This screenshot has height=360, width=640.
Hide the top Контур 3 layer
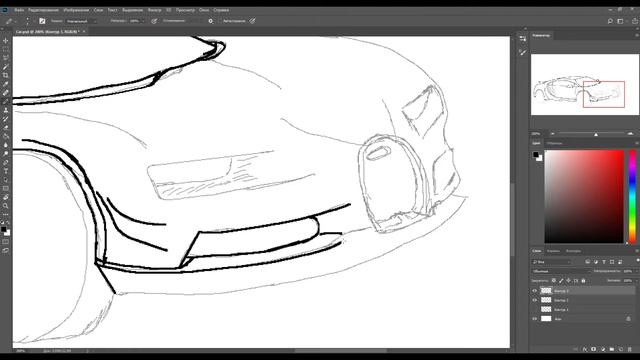click(x=535, y=291)
